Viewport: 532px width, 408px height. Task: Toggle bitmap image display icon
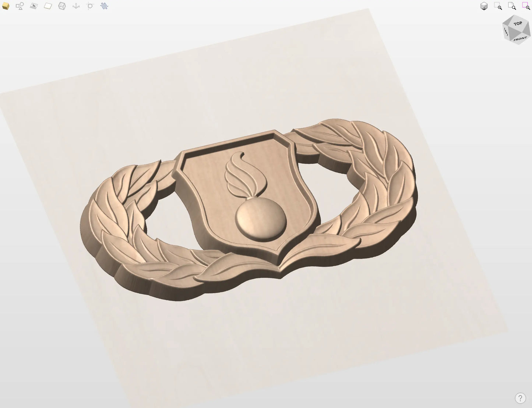(34, 6)
